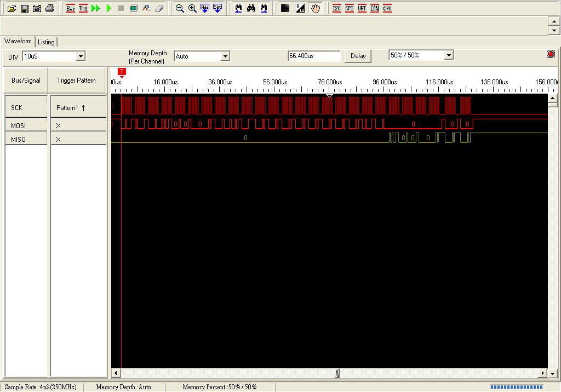Open search with middle binoculars icon
The height and width of the screenshot is (392, 561).
point(251,9)
